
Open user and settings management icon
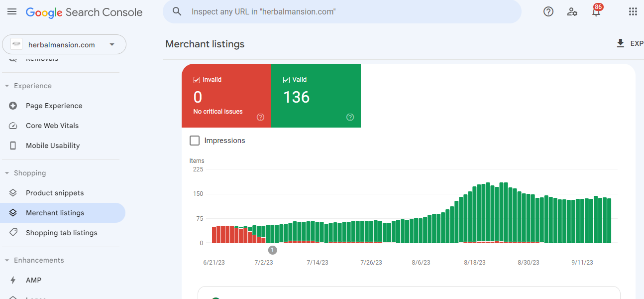pos(572,11)
